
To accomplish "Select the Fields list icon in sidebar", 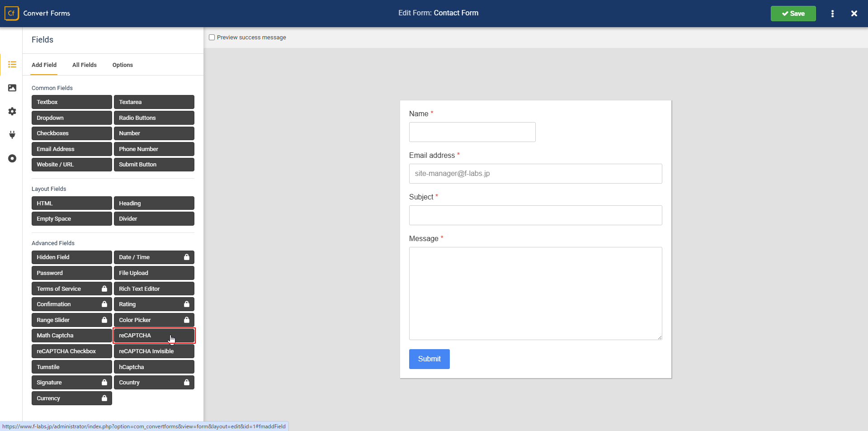I will [12, 65].
